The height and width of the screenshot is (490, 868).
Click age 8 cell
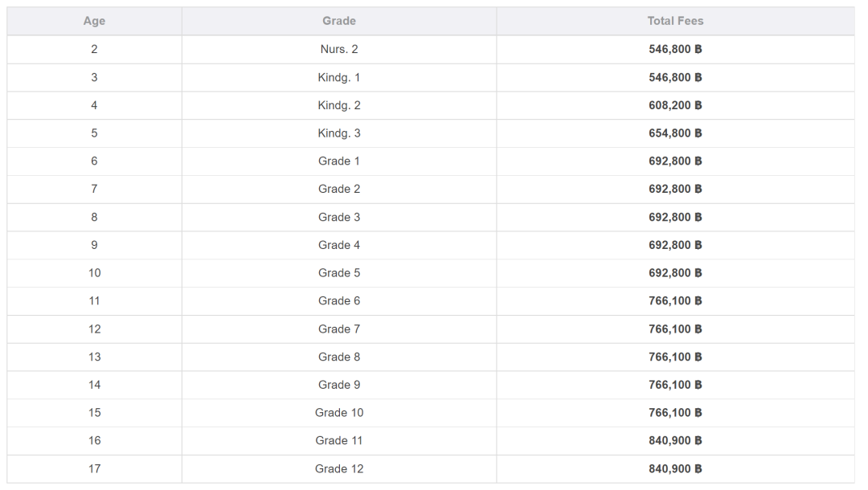tap(94, 217)
